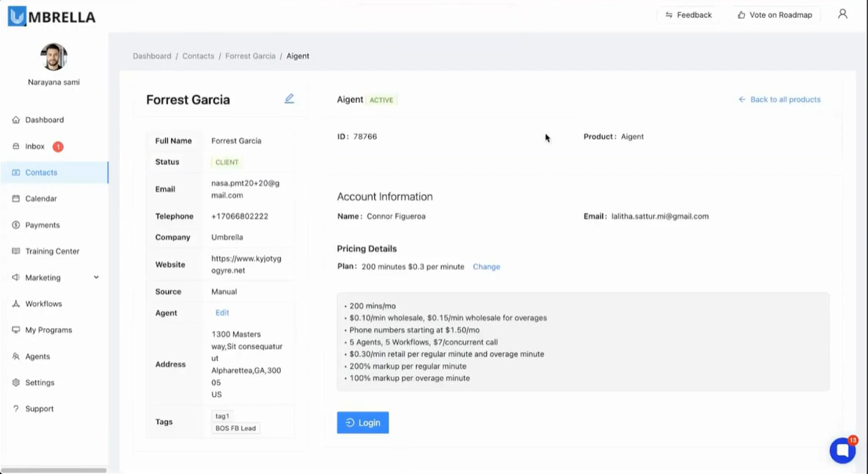Viewport: 868px width, 474px height.
Task: Open Training Center in sidebar
Action: [x=52, y=251]
